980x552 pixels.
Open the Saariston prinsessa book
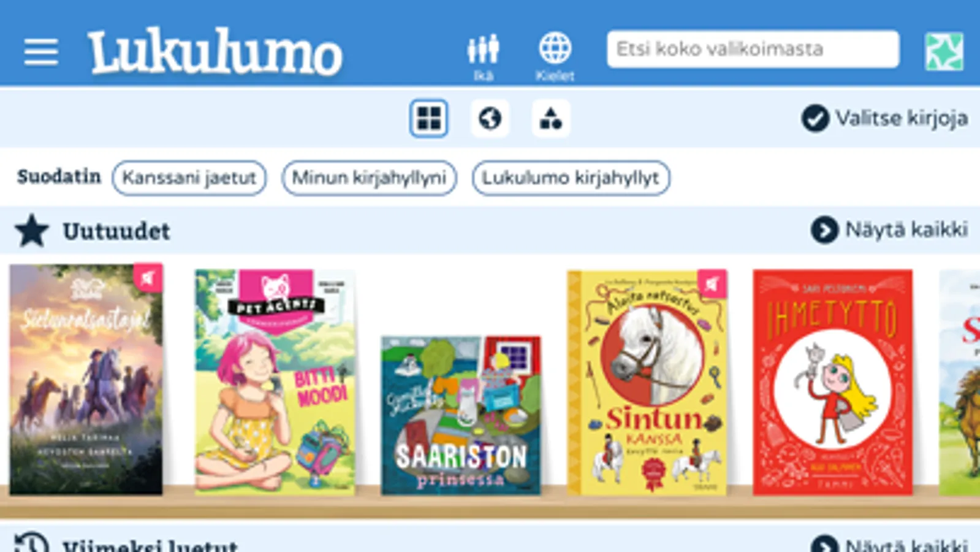click(x=461, y=415)
